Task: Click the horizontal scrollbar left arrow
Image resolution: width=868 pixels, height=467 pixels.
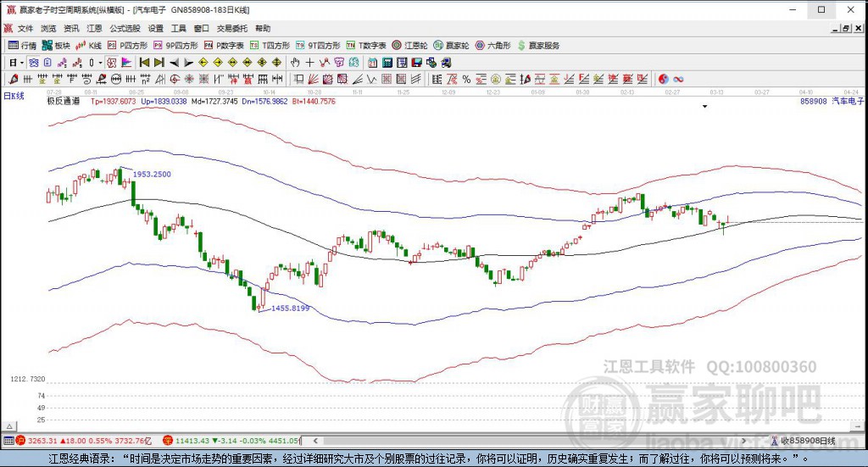Action: tap(315, 441)
